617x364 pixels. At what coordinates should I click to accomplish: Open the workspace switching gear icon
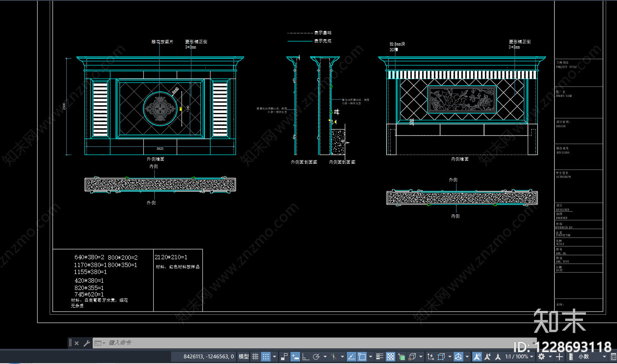pos(541,357)
